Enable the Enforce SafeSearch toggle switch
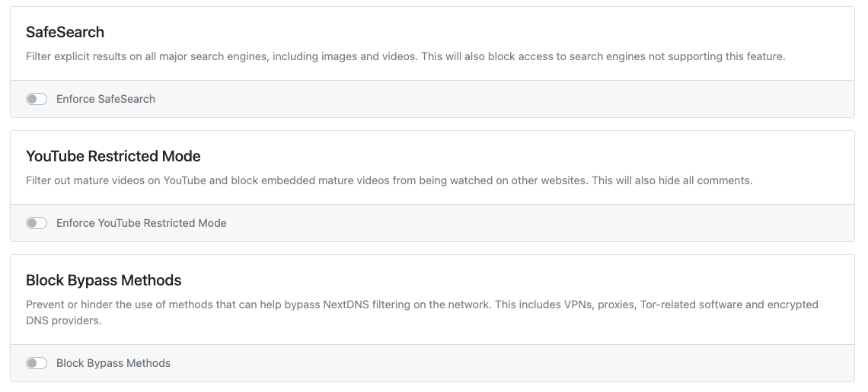 click(x=37, y=99)
